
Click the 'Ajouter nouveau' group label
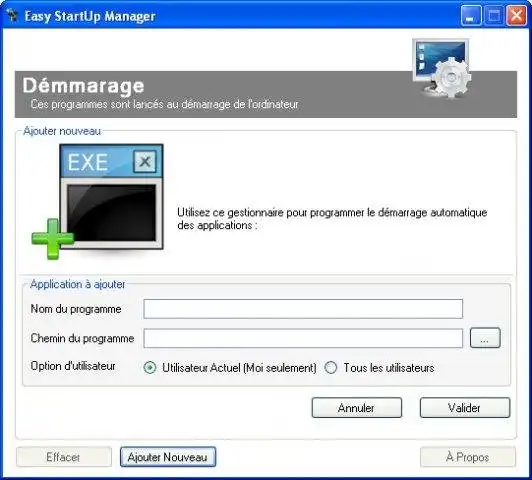(x=62, y=131)
